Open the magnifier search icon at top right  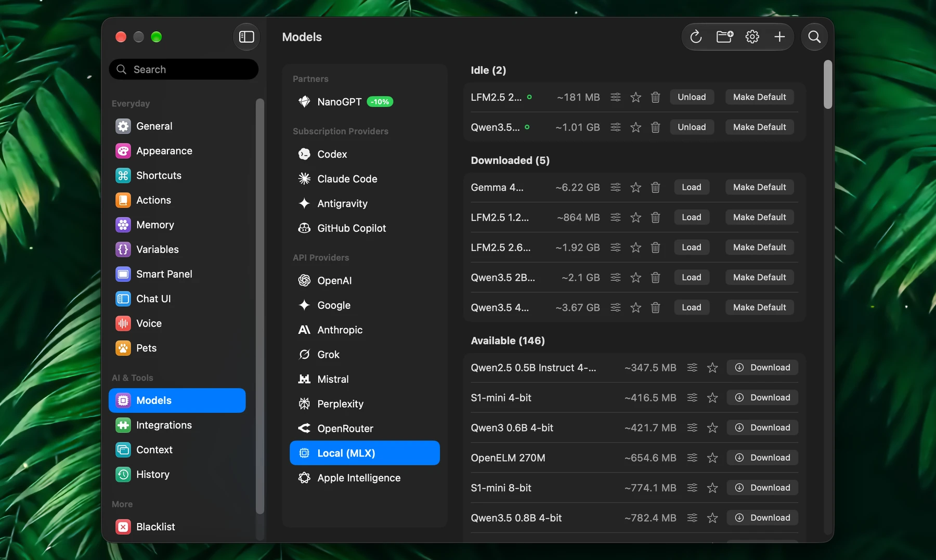814,37
